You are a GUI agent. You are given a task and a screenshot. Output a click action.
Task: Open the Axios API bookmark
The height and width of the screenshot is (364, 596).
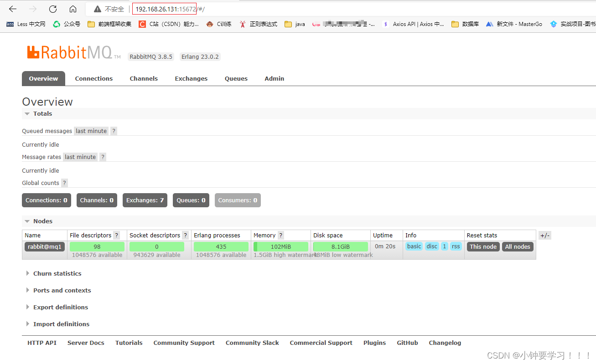point(413,24)
